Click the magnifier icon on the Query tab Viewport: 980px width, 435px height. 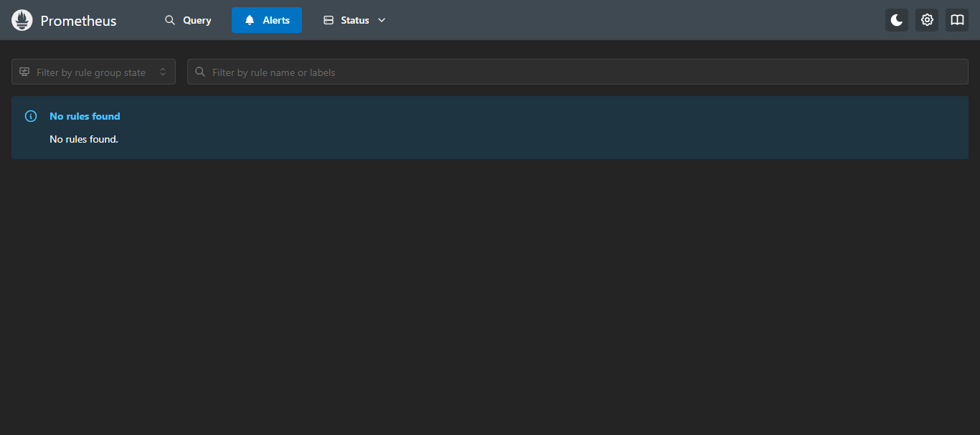click(170, 20)
